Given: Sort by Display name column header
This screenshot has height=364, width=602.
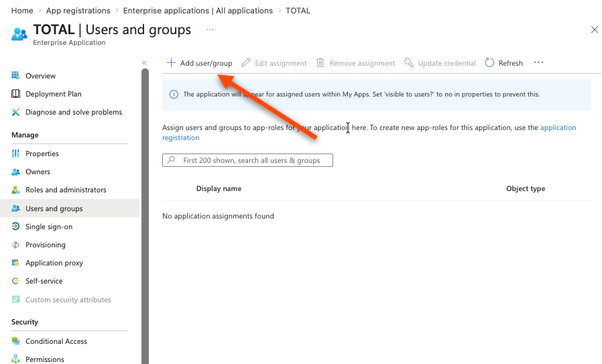Looking at the screenshot, I should tap(219, 188).
